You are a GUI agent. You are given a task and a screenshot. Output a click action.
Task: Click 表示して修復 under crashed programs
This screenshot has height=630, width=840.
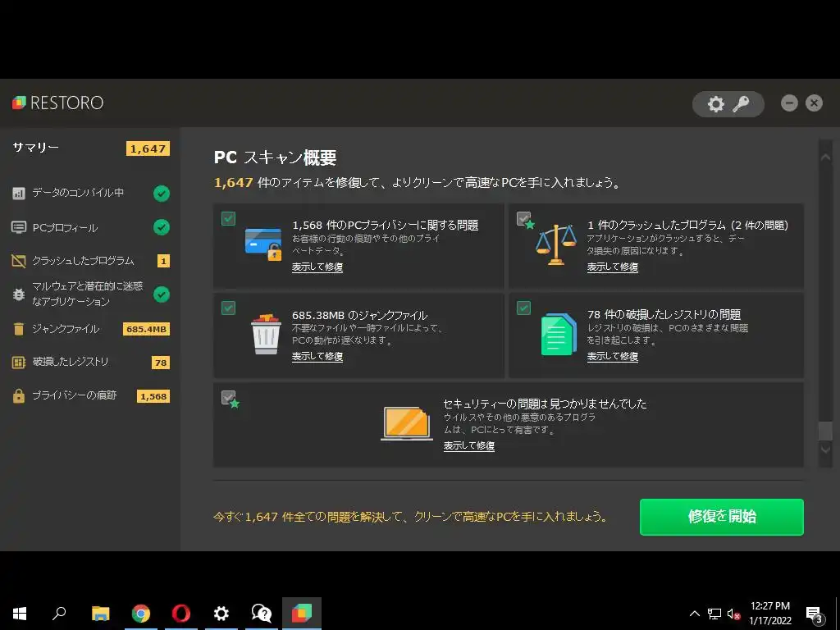point(612,267)
